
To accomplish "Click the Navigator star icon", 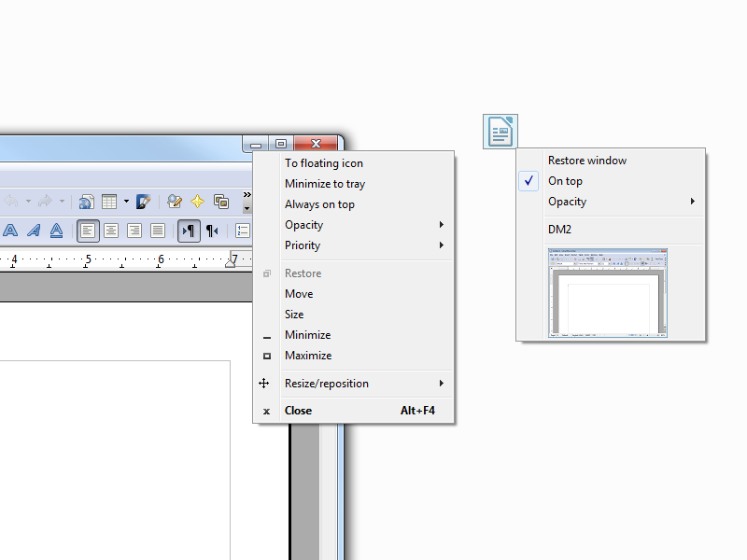I will coord(198,202).
